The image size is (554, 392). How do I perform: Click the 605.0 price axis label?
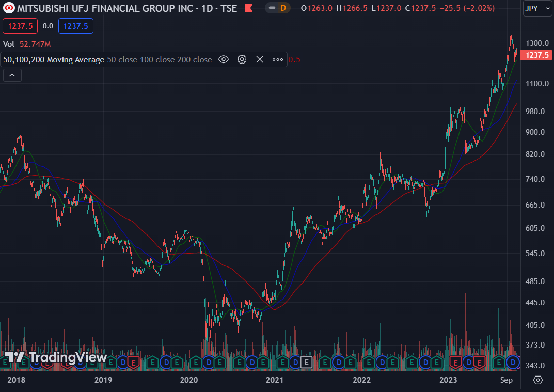pyautogui.click(x=535, y=228)
